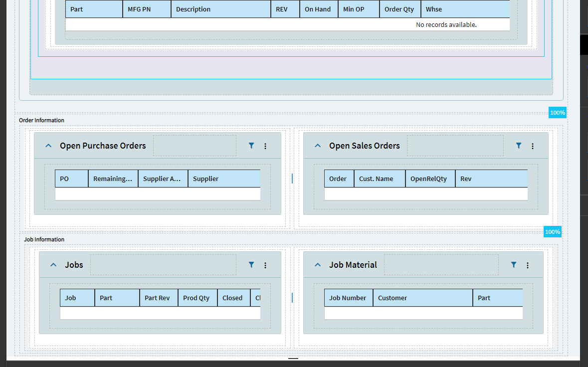The height and width of the screenshot is (367, 588).
Task: Click the PO column header
Action: click(72, 179)
